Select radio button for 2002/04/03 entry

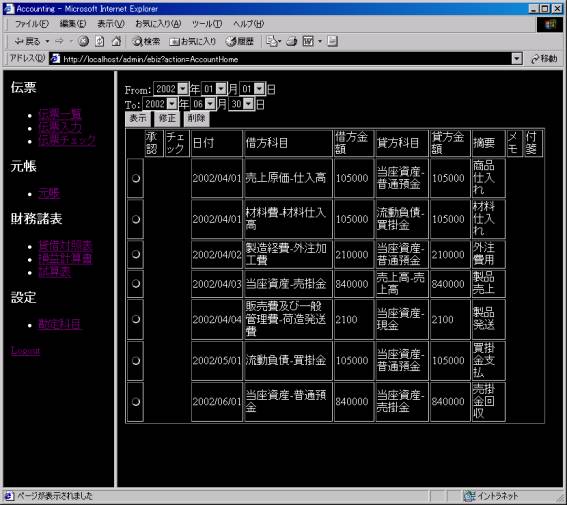tap(136, 283)
